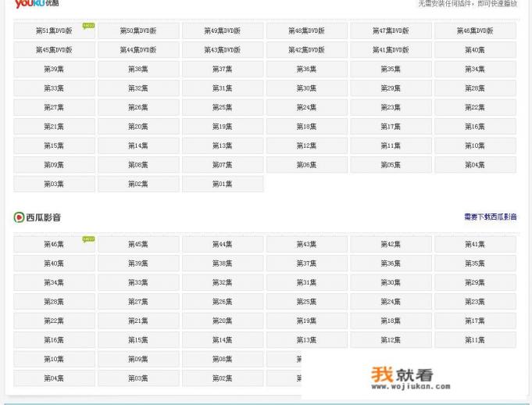The image size is (532, 405).
Task: Play 第43集 under 西瓜影音
Action: coord(307,245)
